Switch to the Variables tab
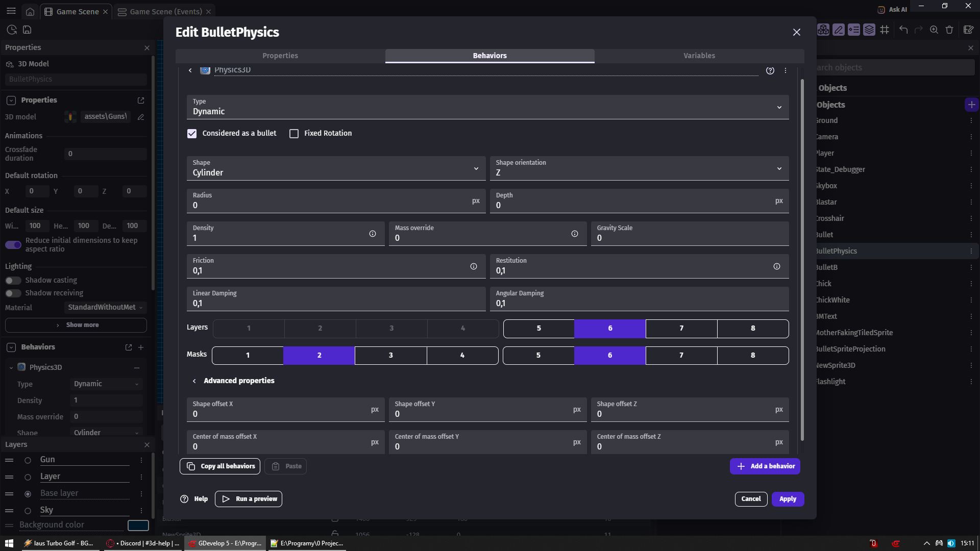Image resolution: width=980 pixels, height=551 pixels. pyautogui.click(x=699, y=56)
